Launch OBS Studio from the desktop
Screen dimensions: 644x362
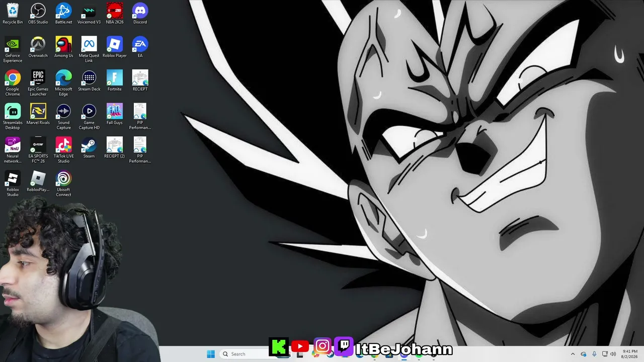coord(38,14)
